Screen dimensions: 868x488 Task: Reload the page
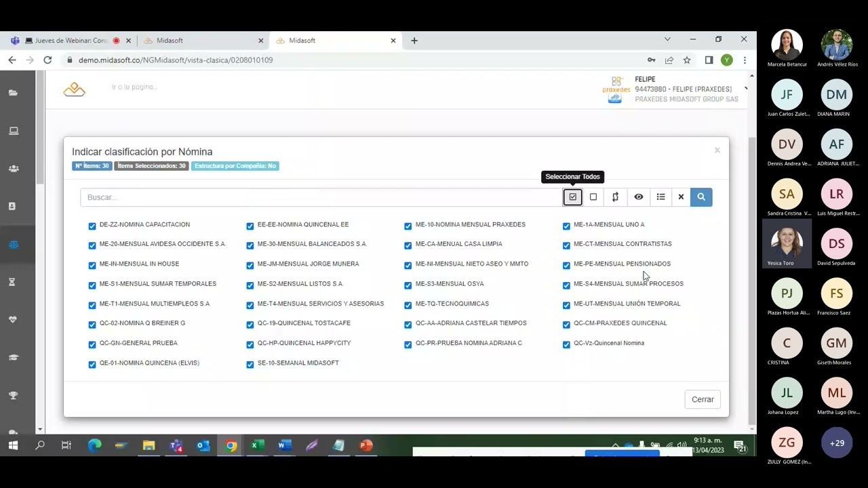click(47, 60)
